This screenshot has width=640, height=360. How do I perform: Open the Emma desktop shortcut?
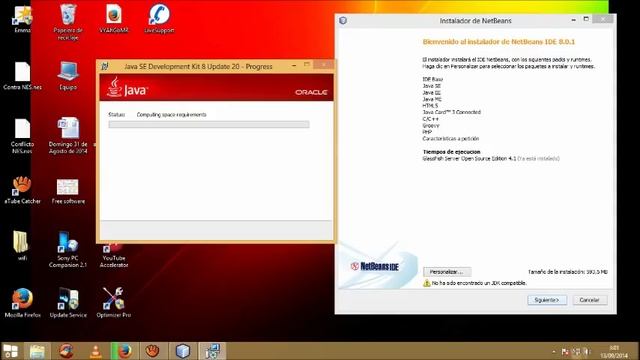22,19
